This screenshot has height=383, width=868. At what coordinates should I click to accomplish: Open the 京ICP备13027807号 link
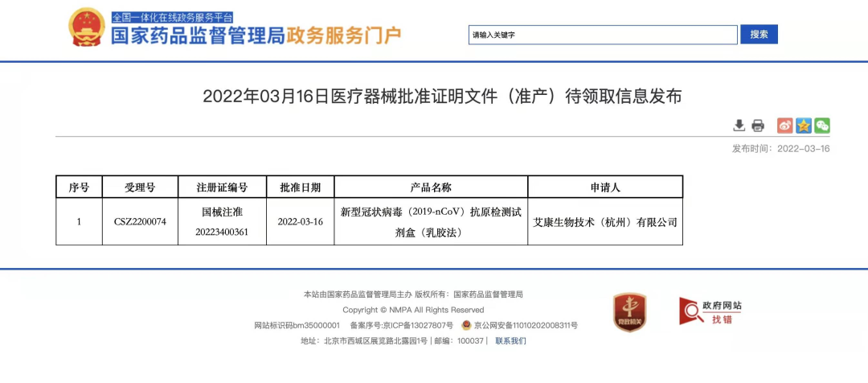pyautogui.click(x=417, y=325)
